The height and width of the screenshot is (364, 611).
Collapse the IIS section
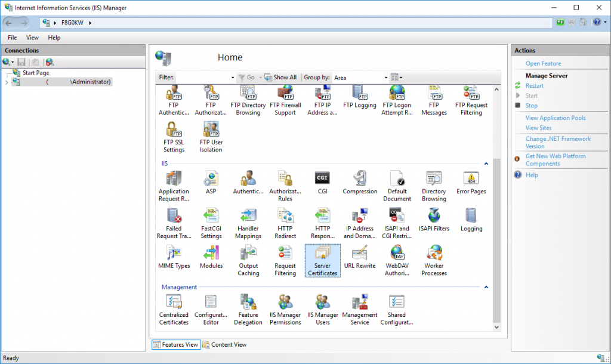pos(486,163)
